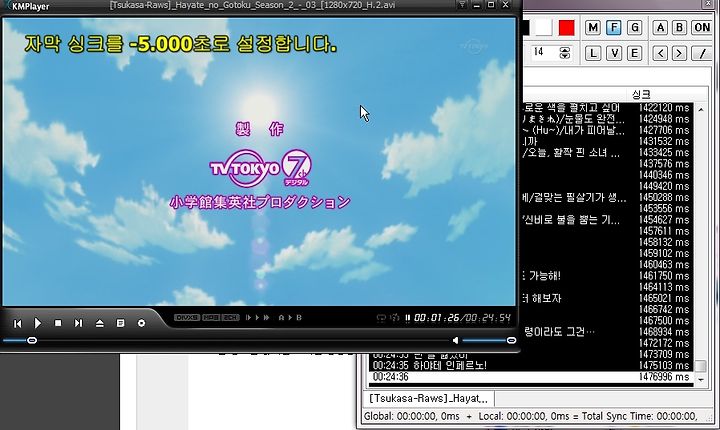Open the playlist editor icon

click(x=120, y=323)
